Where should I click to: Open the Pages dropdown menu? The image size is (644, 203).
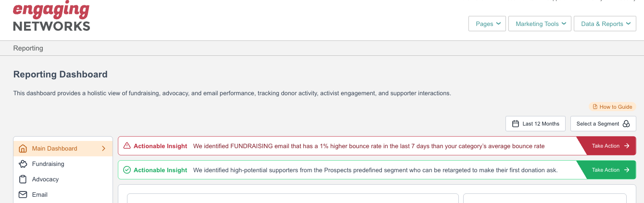(487, 24)
